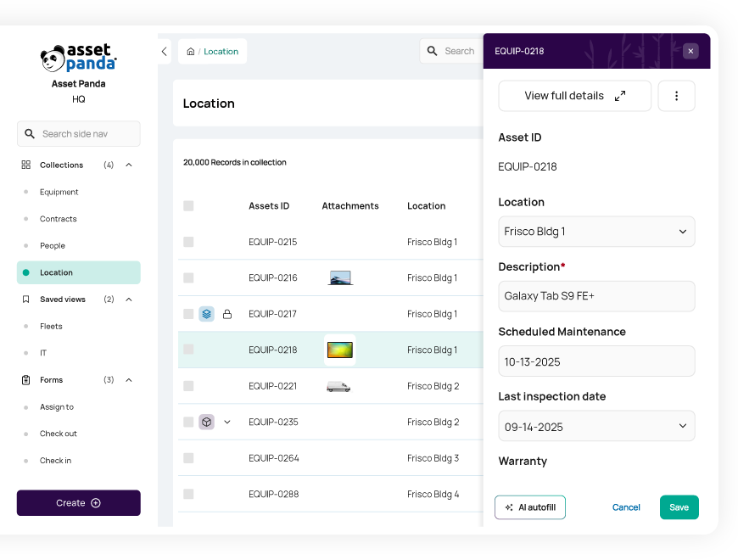Close the EQUIP-0218 details panel
738x560 pixels.
point(690,51)
